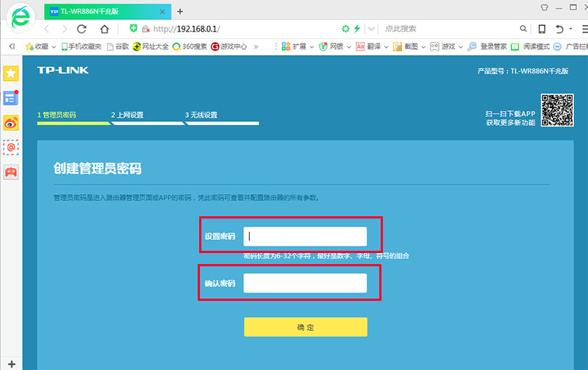Screen dimensions: 588x370
Task: Open the 游戏中心 bookmark
Action: pos(229,46)
